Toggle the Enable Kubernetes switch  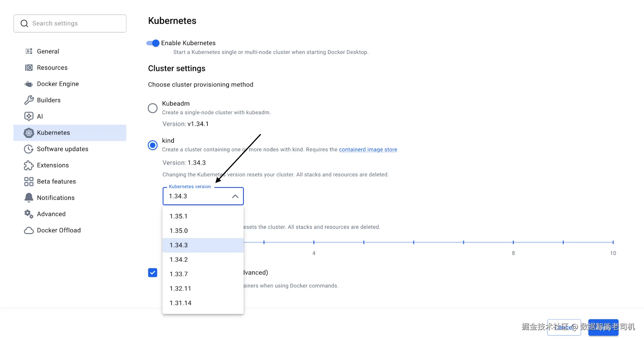153,43
